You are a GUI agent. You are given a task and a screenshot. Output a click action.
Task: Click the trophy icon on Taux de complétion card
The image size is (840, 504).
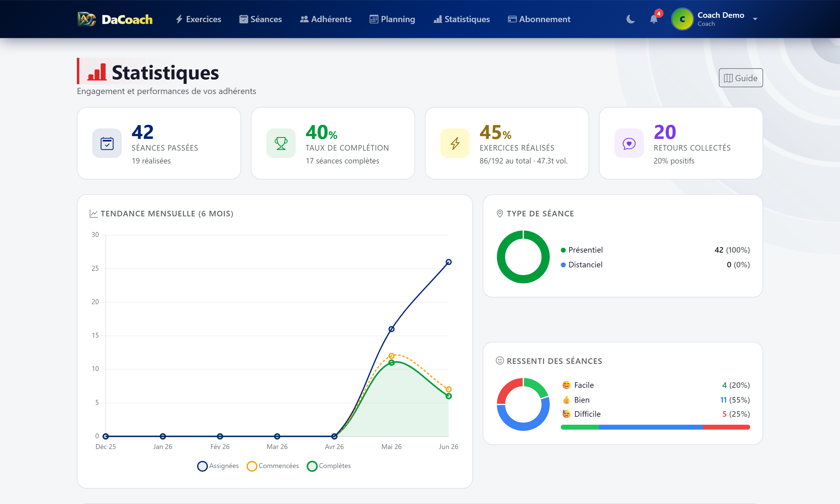pyautogui.click(x=281, y=143)
